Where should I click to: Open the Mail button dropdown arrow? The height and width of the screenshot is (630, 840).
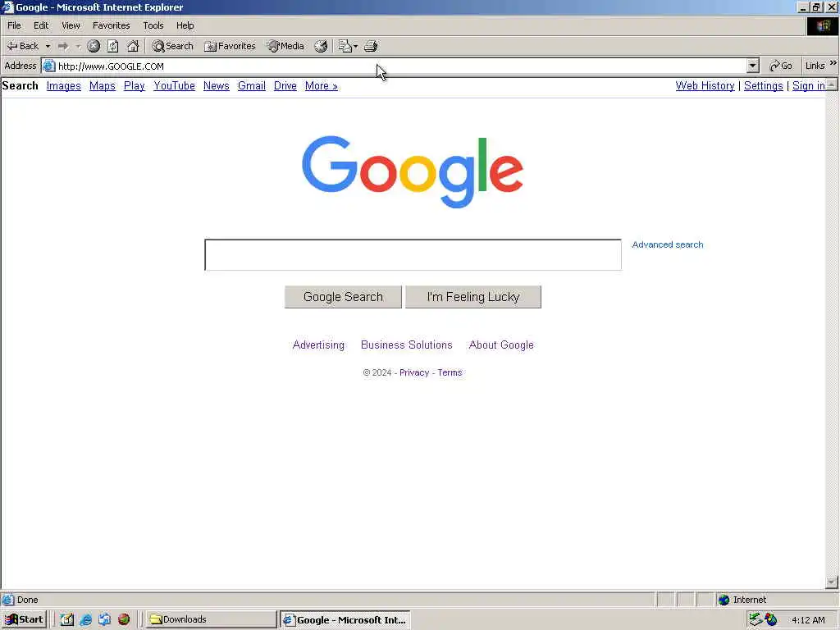pyautogui.click(x=356, y=46)
